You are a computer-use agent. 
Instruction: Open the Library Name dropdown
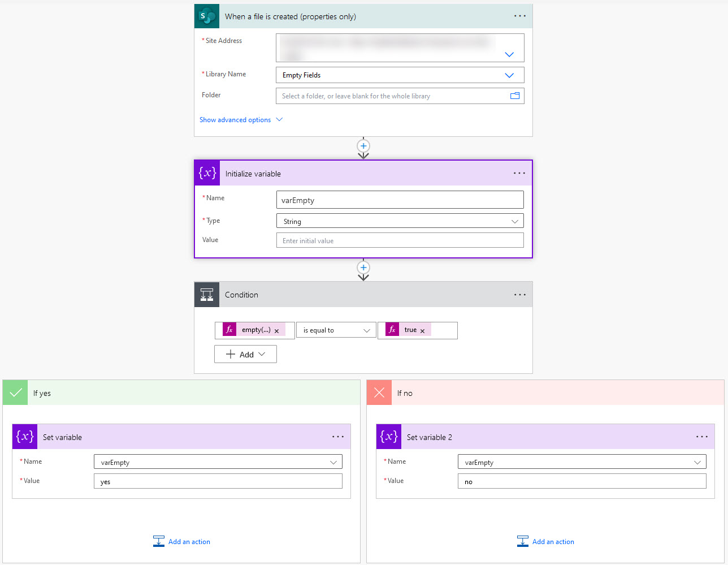509,75
